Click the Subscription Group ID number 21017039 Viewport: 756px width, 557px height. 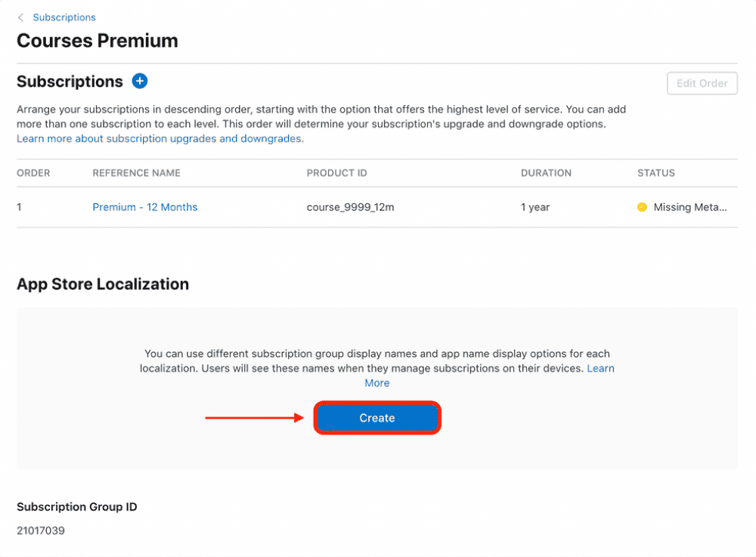(41, 531)
